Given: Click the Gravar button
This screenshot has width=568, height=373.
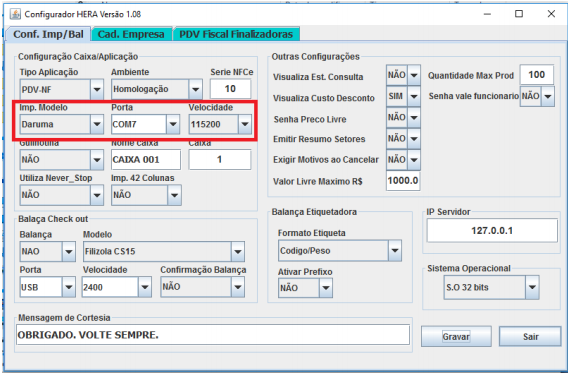Looking at the screenshot, I should tap(456, 336).
